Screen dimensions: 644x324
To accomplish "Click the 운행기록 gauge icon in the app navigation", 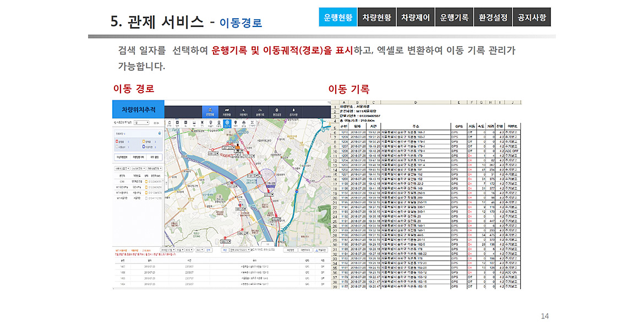I will coord(259,110).
